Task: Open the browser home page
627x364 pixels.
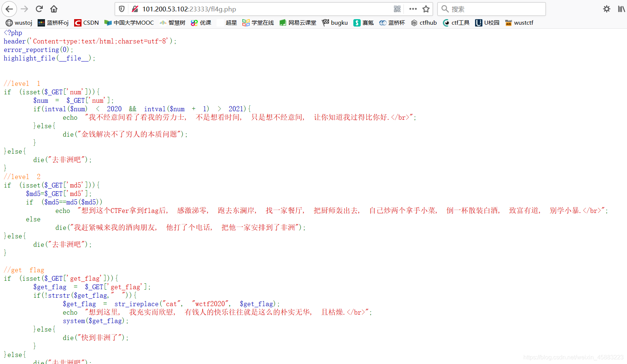Action: click(54, 9)
